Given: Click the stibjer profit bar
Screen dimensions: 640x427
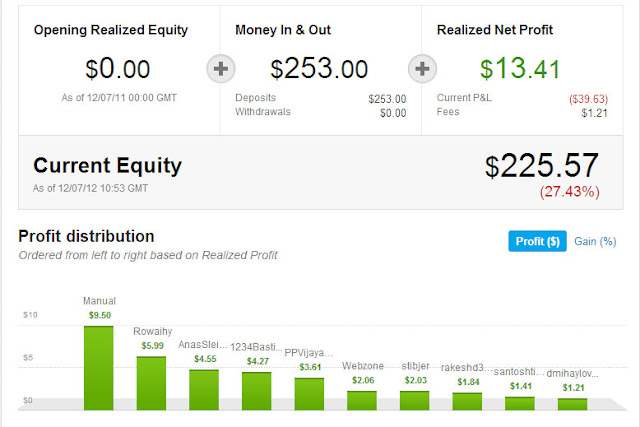Looking at the screenshot, I should 415,400.
